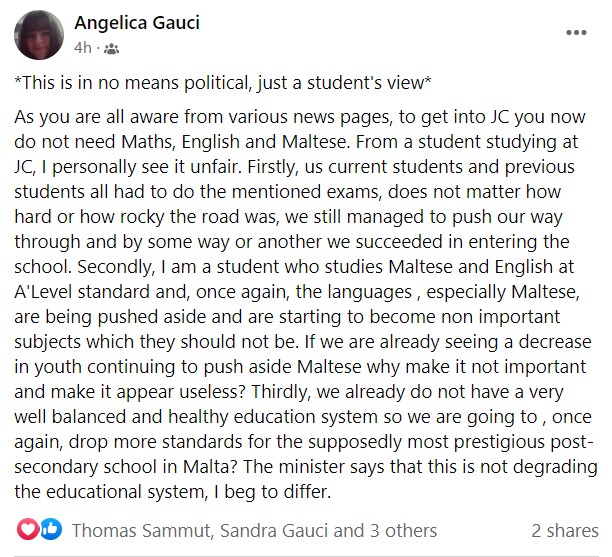This screenshot has height=557, width=612.
Task: Click the friends audience icon beside 4h
Action: point(111,49)
